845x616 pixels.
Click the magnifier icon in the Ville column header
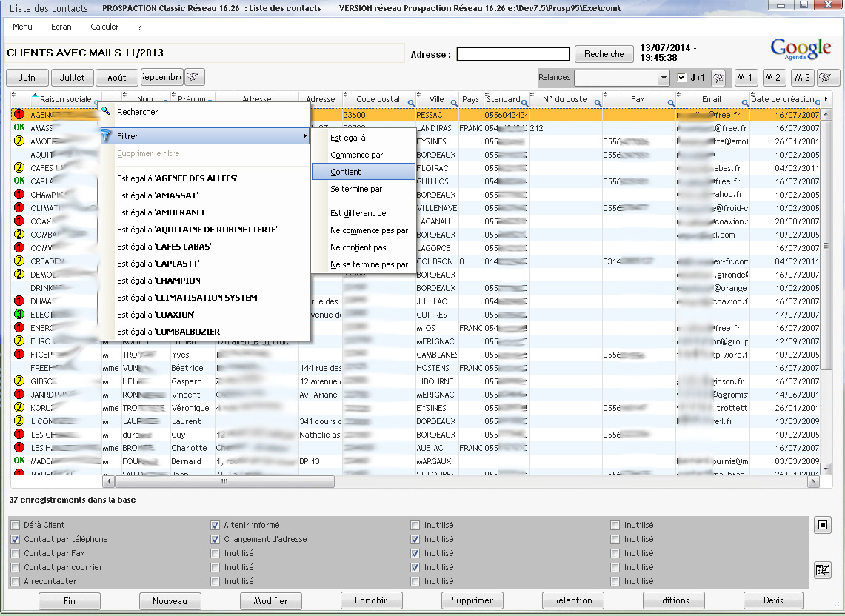tap(452, 103)
